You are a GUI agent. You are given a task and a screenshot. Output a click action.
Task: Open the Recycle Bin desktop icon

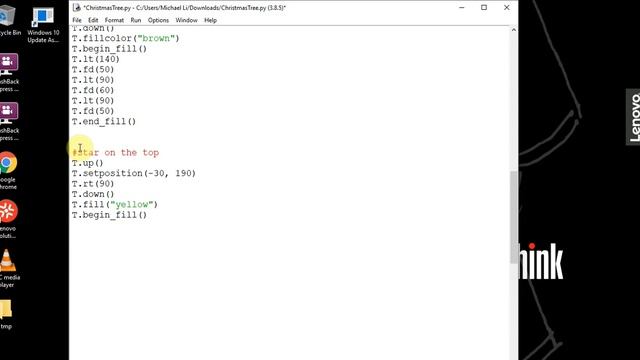[8, 20]
